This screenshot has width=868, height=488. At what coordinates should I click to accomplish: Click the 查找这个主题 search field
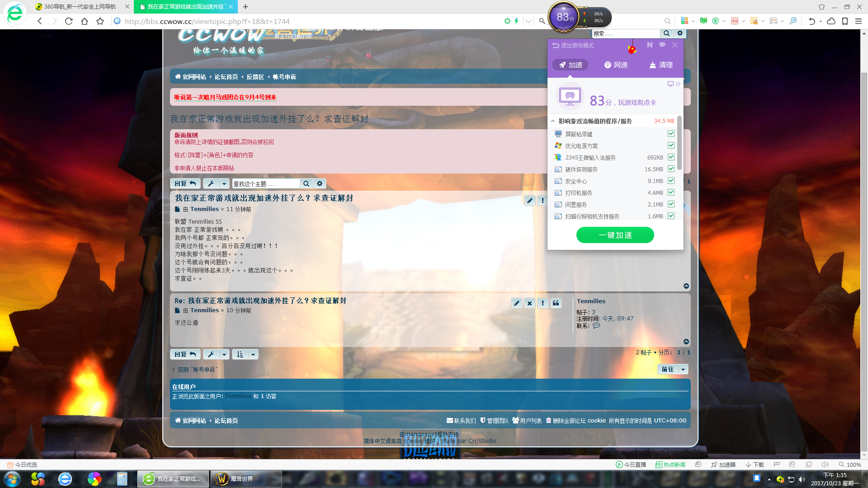click(265, 183)
